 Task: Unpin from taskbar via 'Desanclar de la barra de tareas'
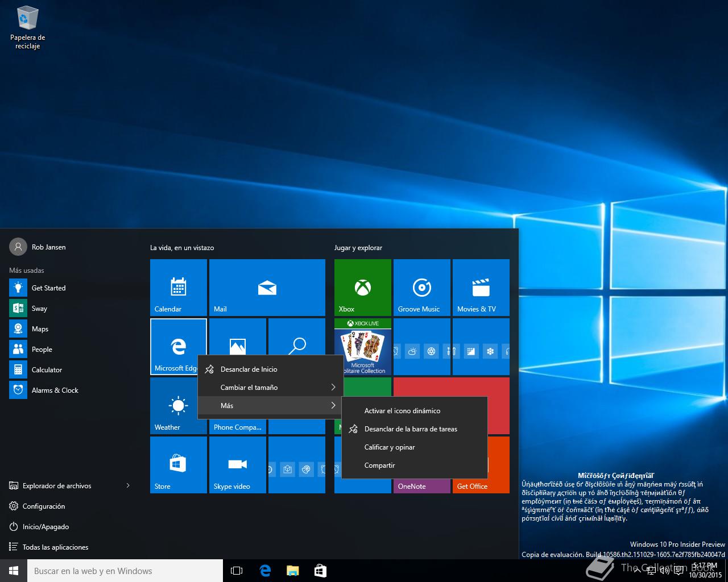(411, 429)
